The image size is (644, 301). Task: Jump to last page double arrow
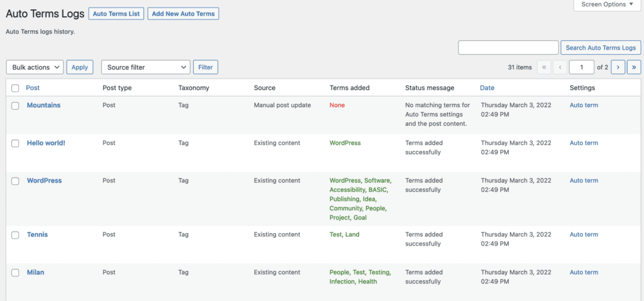(634, 67)
